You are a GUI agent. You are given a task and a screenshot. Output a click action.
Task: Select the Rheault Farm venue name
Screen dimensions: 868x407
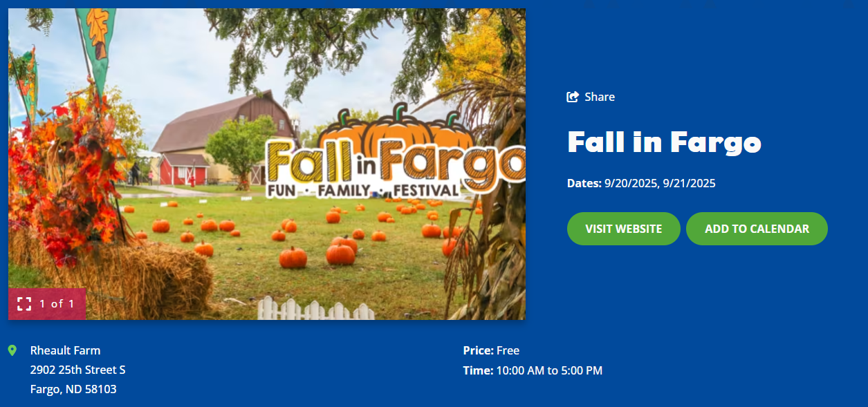click(65, 350)
